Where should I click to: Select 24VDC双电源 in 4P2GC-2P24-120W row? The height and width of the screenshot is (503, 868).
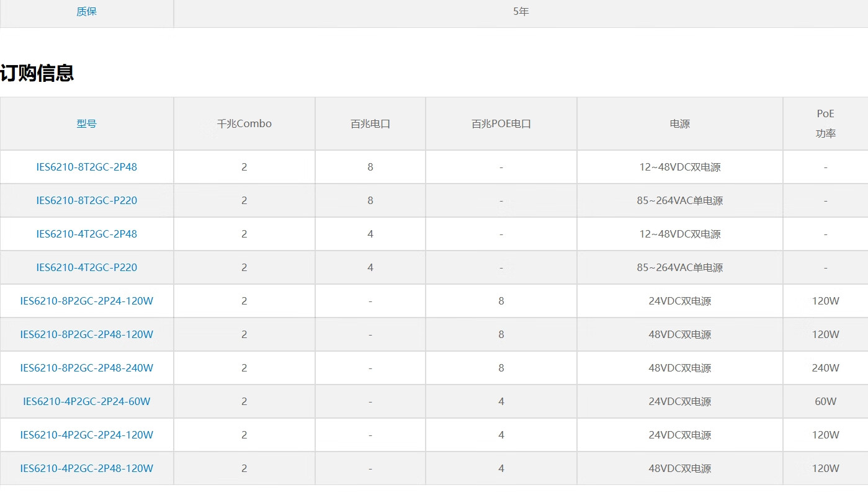pyautogui.click(x=680, y=435)
